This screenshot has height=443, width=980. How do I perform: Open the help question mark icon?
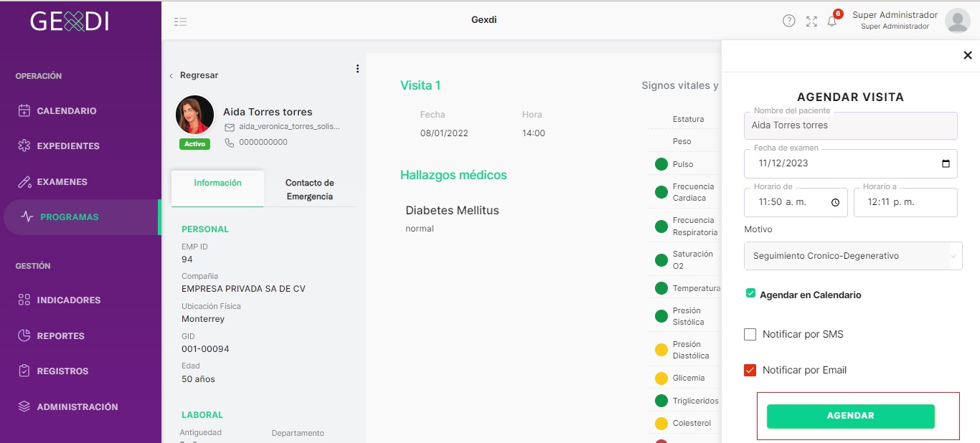pyautogui.click(x=788, y=21)
